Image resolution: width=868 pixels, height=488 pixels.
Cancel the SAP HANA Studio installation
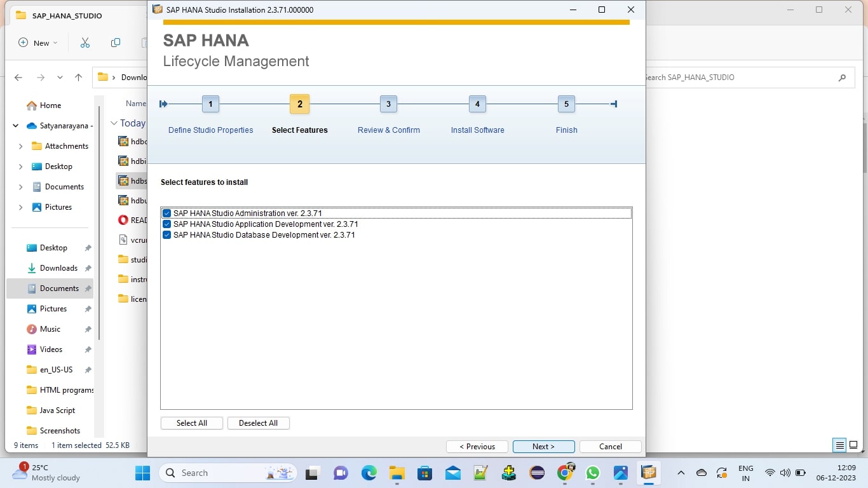[611, 447]
